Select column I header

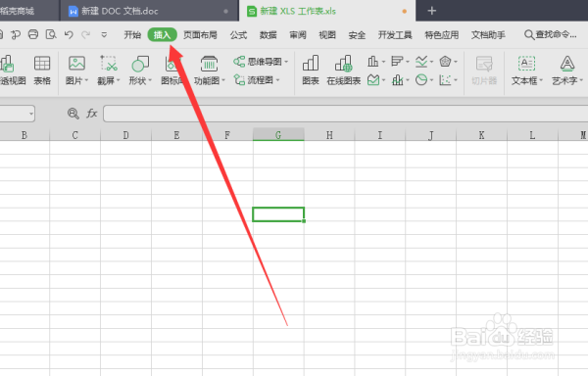(380, 135)
